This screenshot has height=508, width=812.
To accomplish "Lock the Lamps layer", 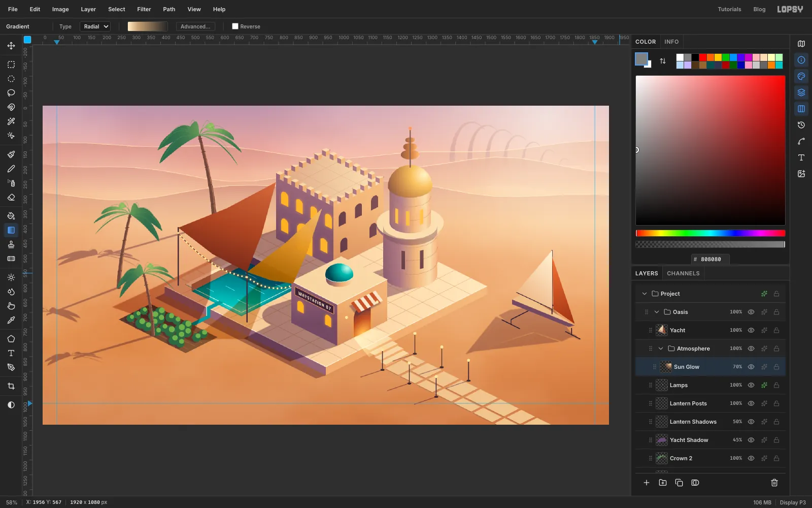I will pyautogui.click(x=776, y=385).
